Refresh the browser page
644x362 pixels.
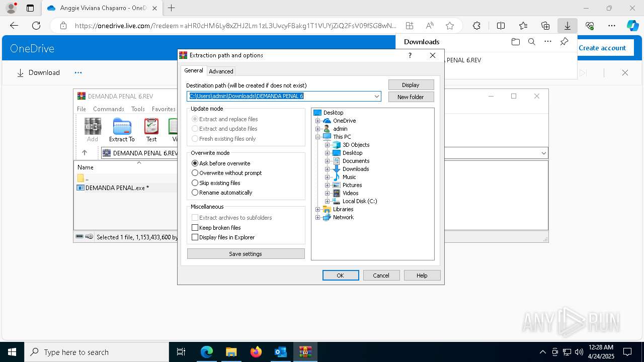[36, 26]
